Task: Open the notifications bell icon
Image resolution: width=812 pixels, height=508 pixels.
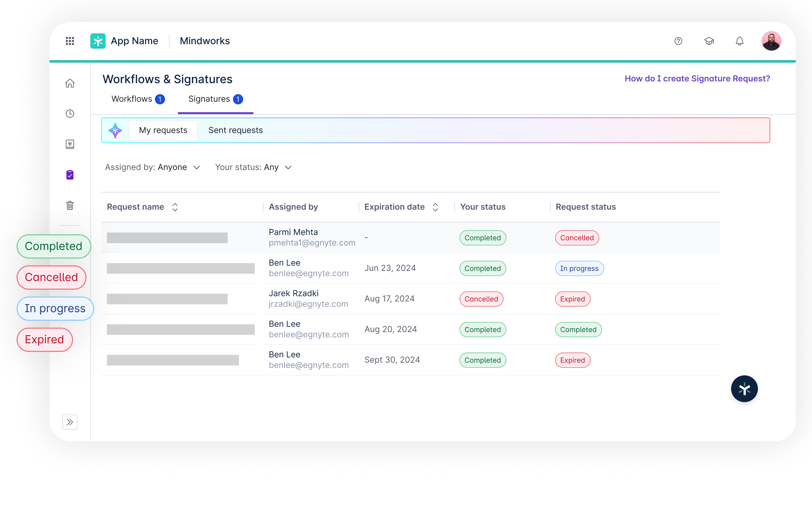Action: click(x=740, y=41)
